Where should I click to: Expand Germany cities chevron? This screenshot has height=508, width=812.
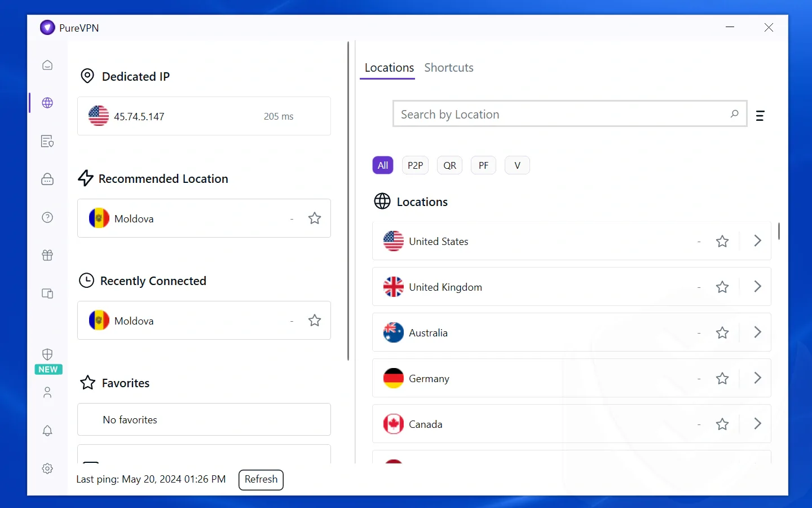point(757,378)
